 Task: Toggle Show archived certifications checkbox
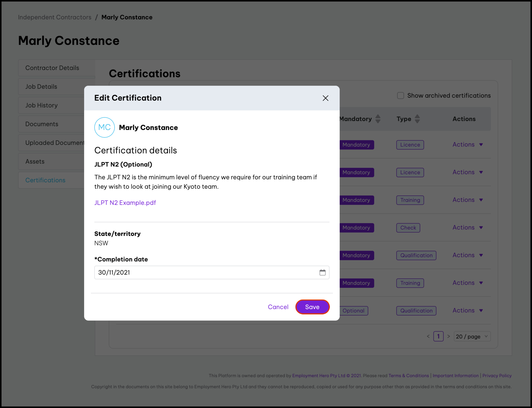click(400, 96)
